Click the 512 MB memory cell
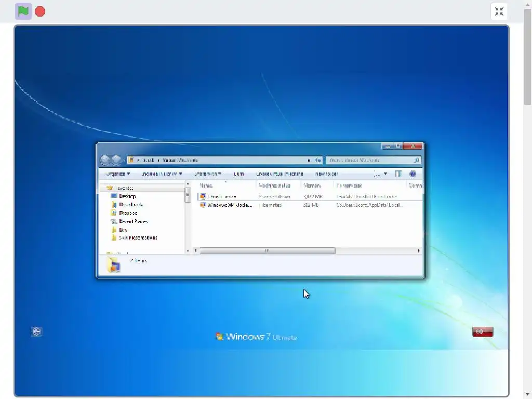Screen dimensions: 532x399 pyautogui.click(x=311, y=205)
